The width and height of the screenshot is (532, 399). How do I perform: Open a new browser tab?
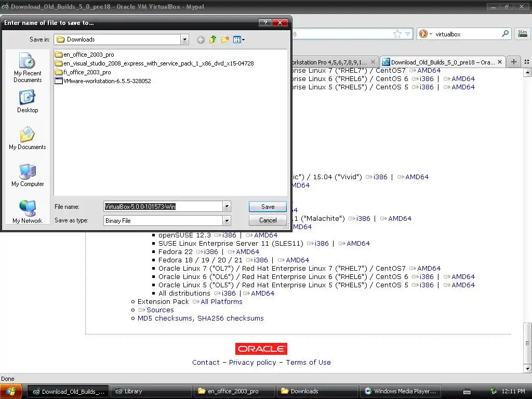click(x=514, y=62)
